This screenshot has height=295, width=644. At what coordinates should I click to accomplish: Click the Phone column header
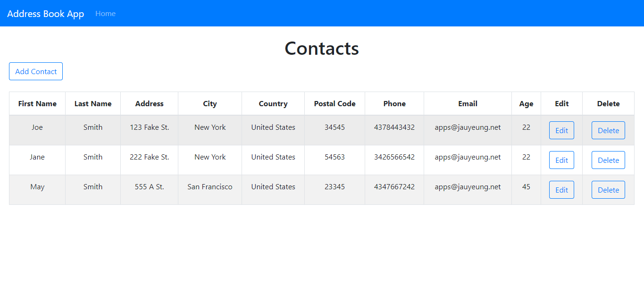(394, 103)
